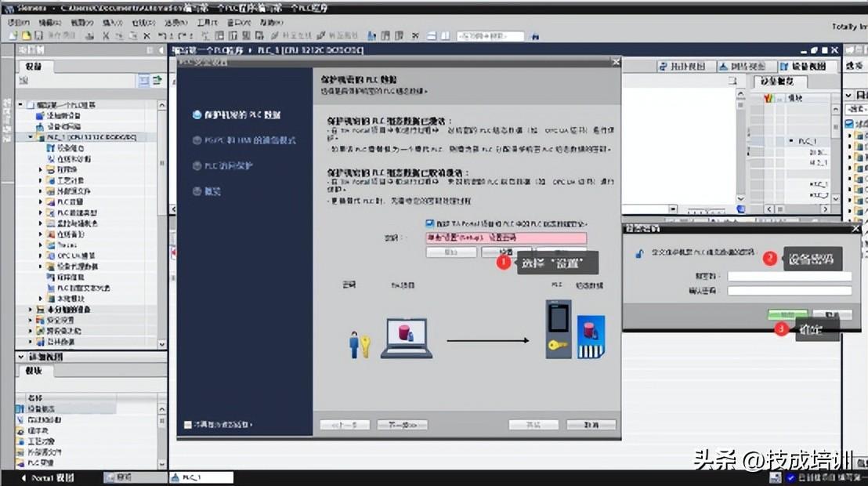Click the Split editor horizontally toolbar icon
868x486 pixels.
point(432,36)
